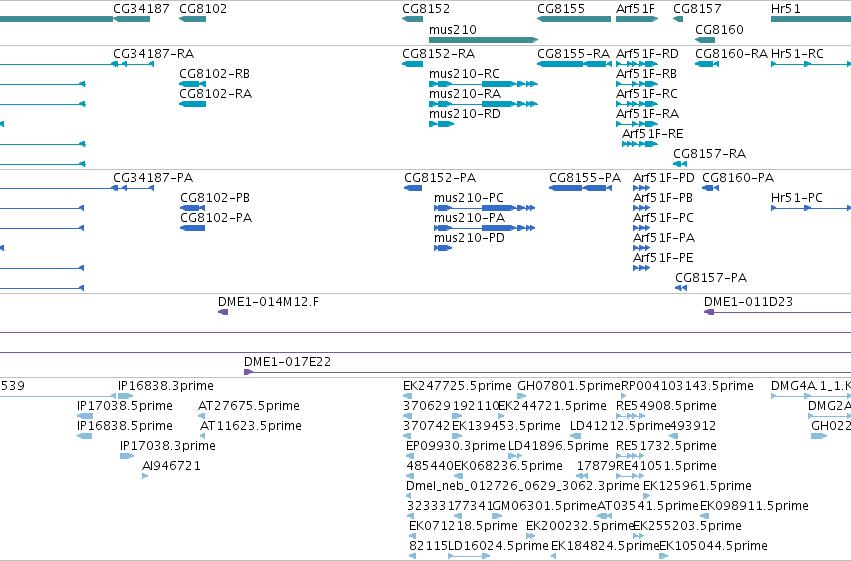
Task: Click EST EK071218.5prime
Action: pyautogui.click(x=463, y=526)
